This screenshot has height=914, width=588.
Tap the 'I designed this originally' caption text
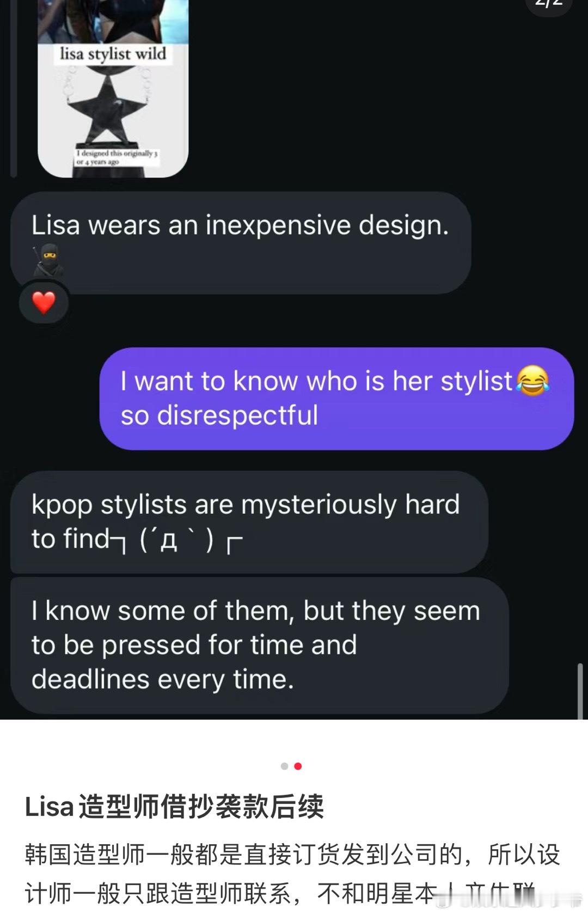pos(117,157)
